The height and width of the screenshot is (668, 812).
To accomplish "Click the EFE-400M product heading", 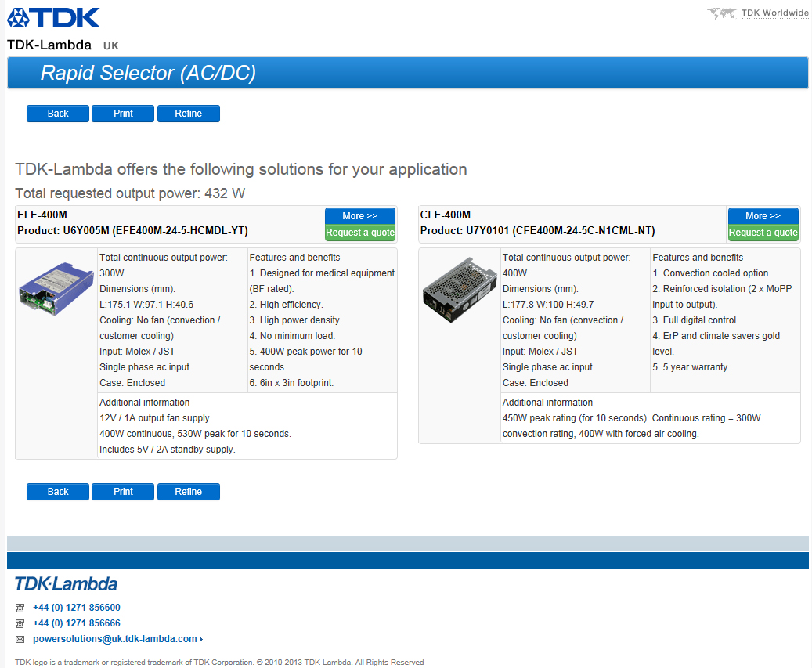I will pyautogui.click(x=42, y=215).
